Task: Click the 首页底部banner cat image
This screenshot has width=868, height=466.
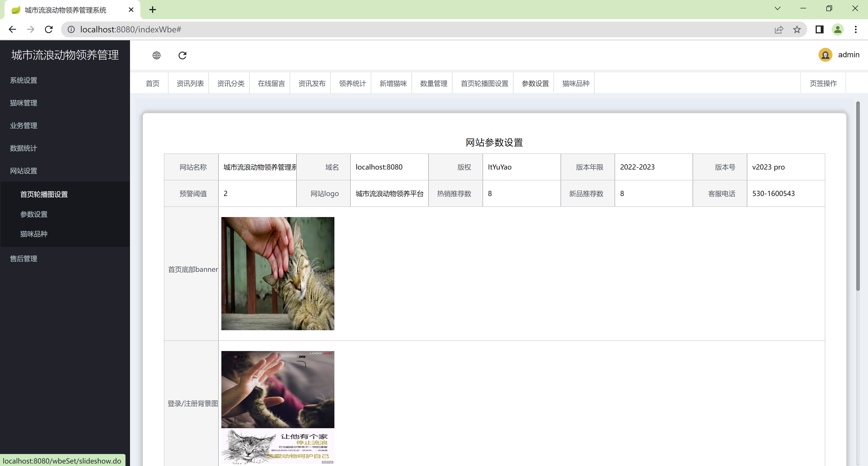Action: (278, 273)
